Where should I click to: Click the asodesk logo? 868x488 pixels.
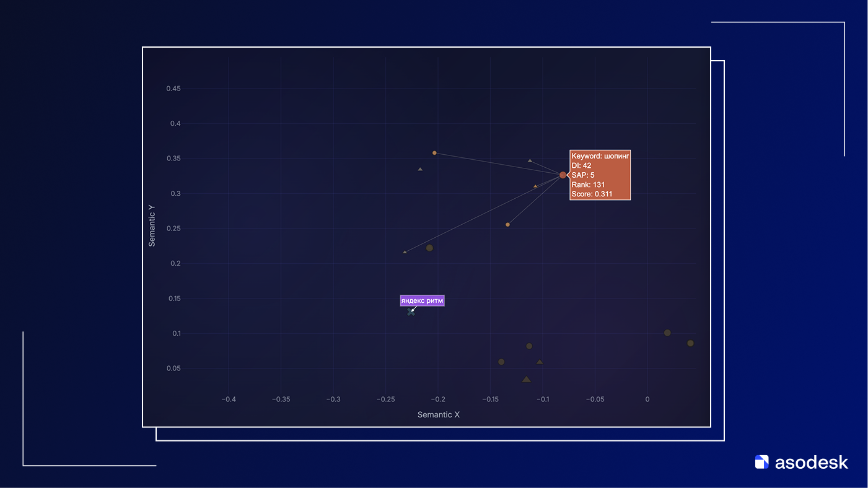point(801,462)
